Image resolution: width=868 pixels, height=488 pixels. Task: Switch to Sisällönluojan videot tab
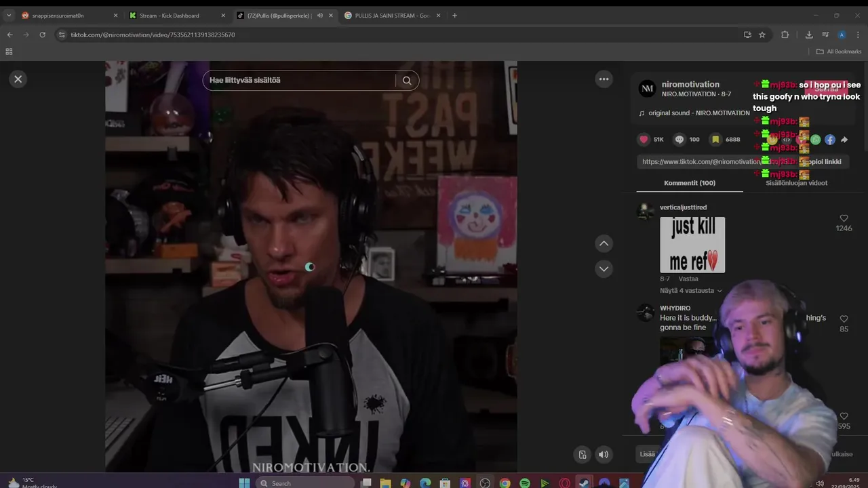click(x=796, y=183)
